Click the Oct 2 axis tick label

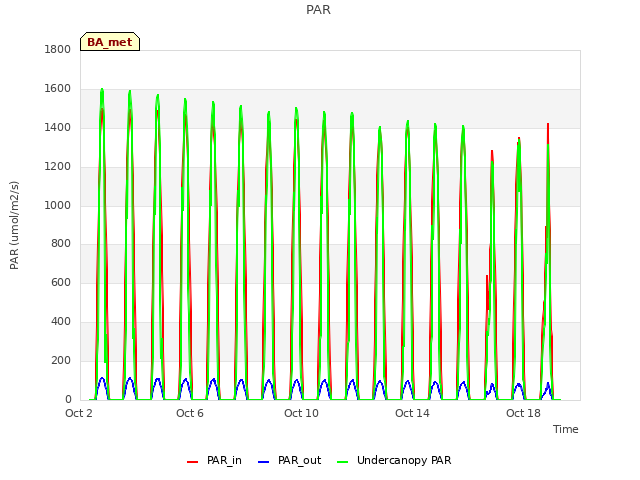[79, 413]
